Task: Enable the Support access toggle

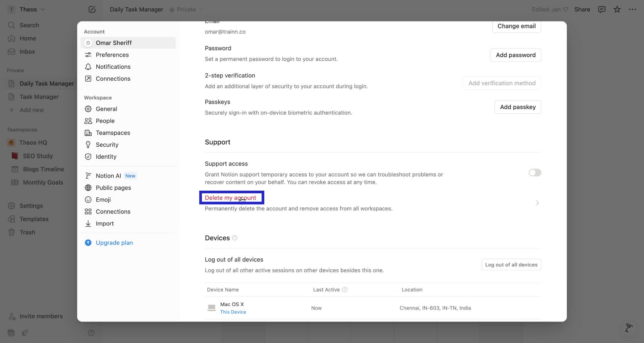Action: (535, 173)
